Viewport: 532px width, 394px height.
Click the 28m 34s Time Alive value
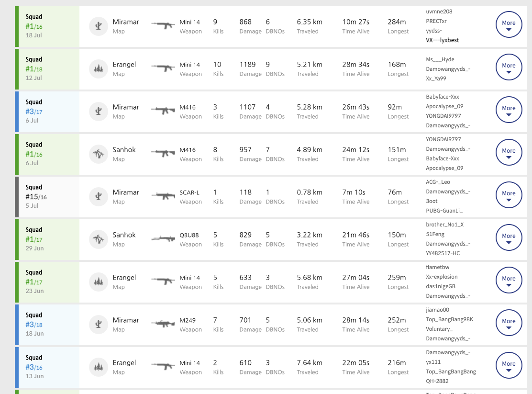(x=355, y=65)
